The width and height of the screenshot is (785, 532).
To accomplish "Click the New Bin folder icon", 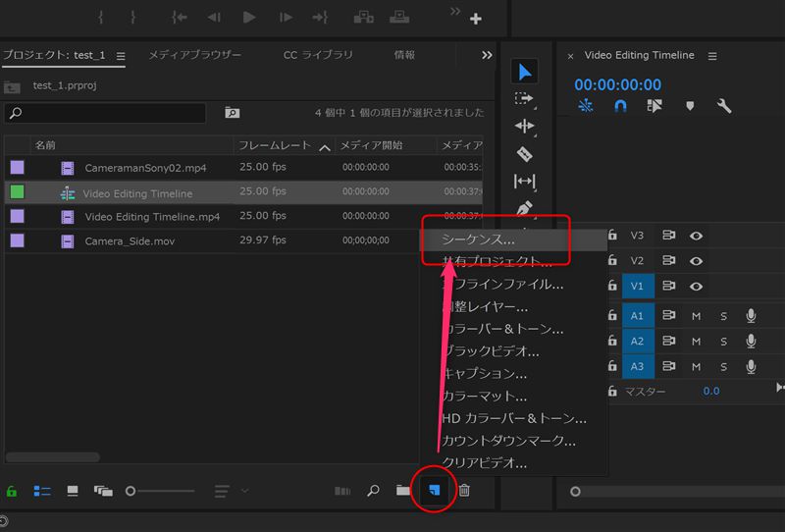I will 402,490.
